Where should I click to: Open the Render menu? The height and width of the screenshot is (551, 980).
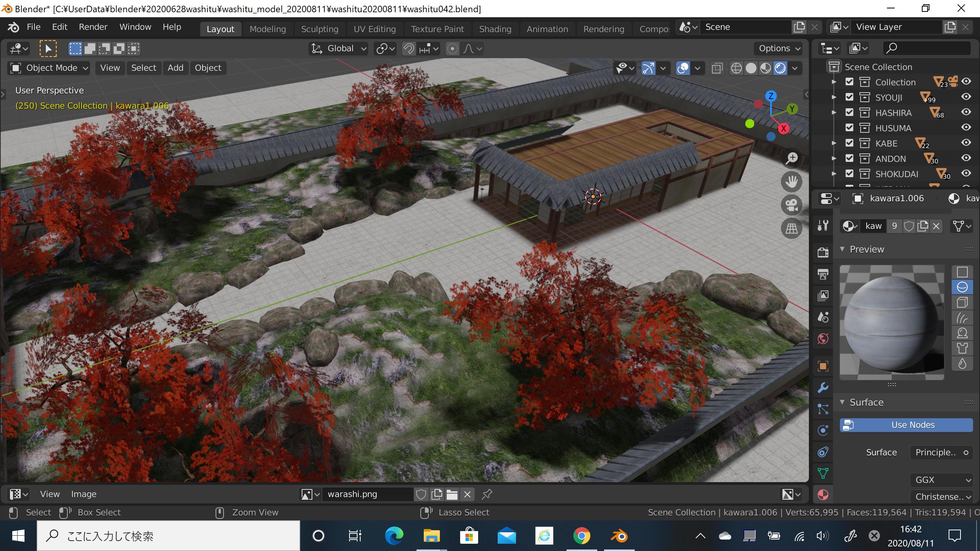tap(93, 27)
